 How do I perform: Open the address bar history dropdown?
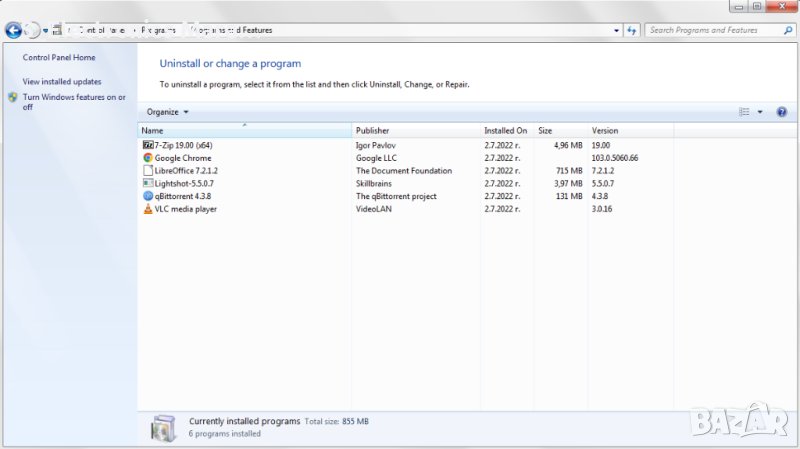pyautogui.click(x=616, y=30)
